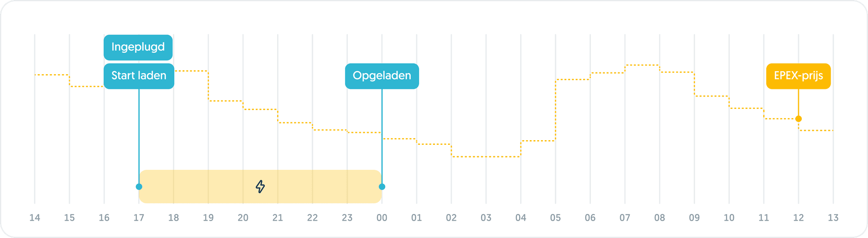Select hour 07 on the time axis
868x238 pixels.
click(625, 218)
